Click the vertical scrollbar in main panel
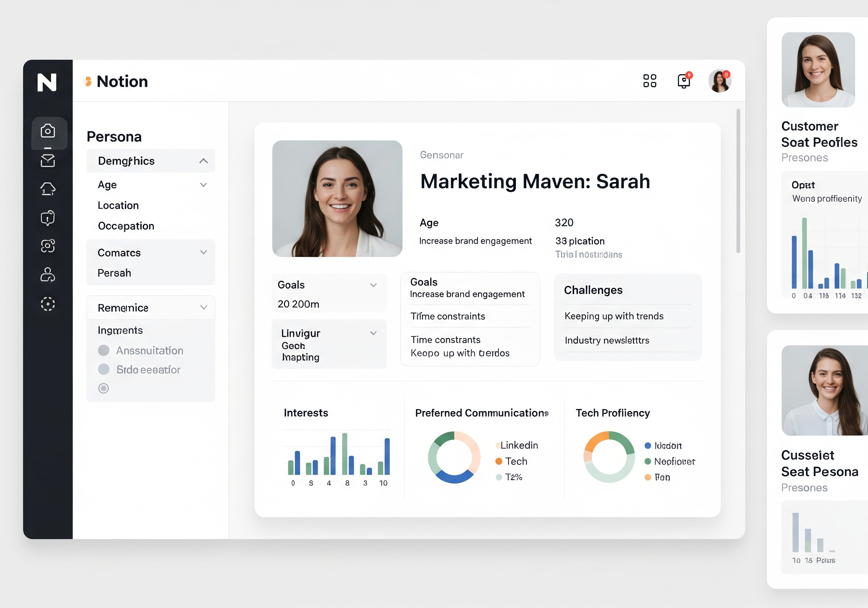The width and height of the screenshot is (868, 608). pyautogui.click(x=738, y=181)
